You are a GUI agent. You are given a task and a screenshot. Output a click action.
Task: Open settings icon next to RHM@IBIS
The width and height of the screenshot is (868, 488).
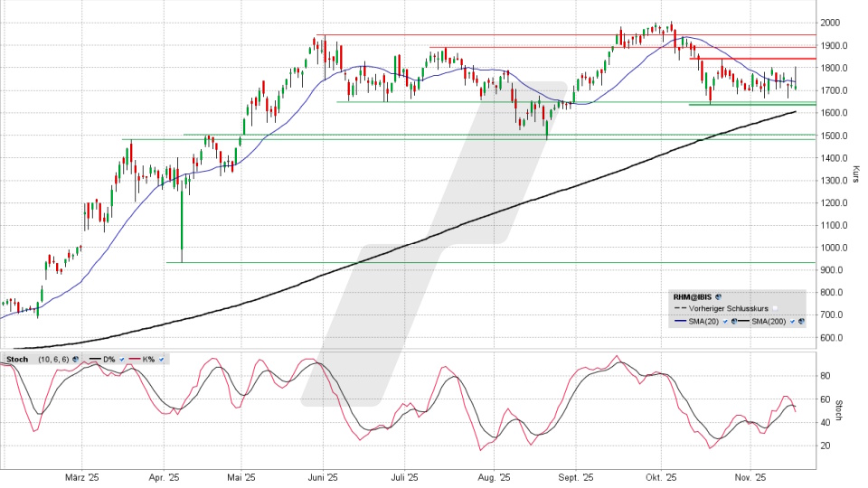click(x=719, y=297)
